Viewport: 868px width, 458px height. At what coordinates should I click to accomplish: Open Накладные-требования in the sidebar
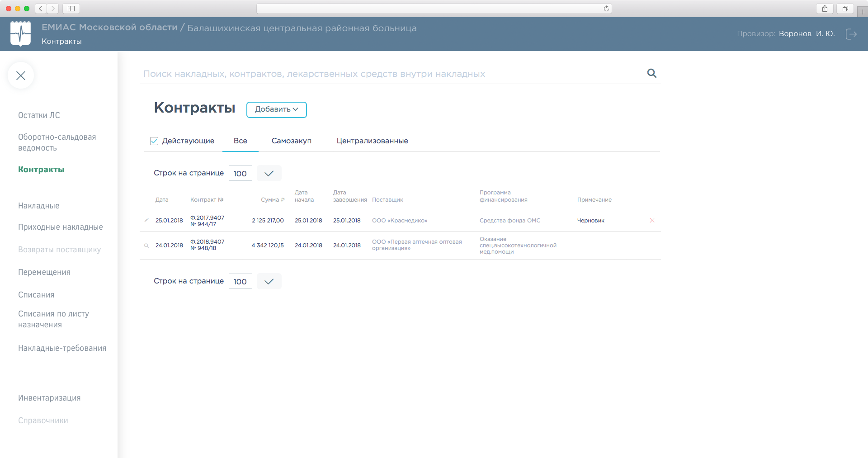click(62, 348)
